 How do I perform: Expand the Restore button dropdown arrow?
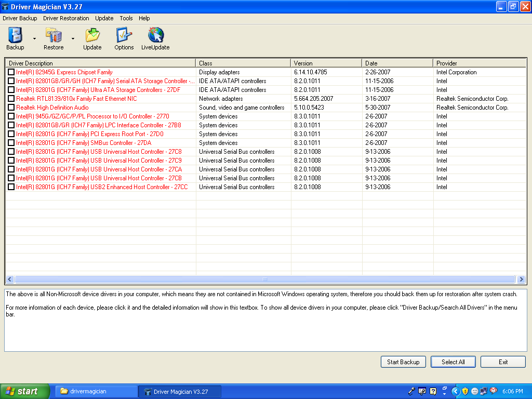tap(73, 38)
